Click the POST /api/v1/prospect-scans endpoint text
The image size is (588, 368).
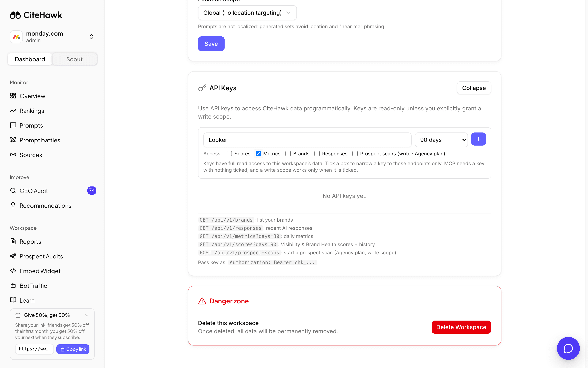pyautogui.click(x=239, y=253)
